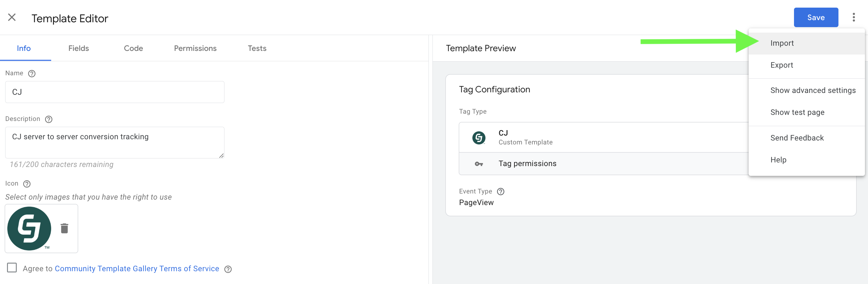Select Import from the menu
The image size is (868, 284).
click(782, 43)
